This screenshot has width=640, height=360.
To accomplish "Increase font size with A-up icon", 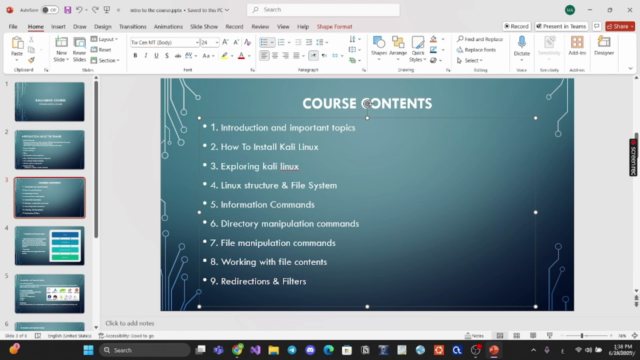I will point(225,42).
